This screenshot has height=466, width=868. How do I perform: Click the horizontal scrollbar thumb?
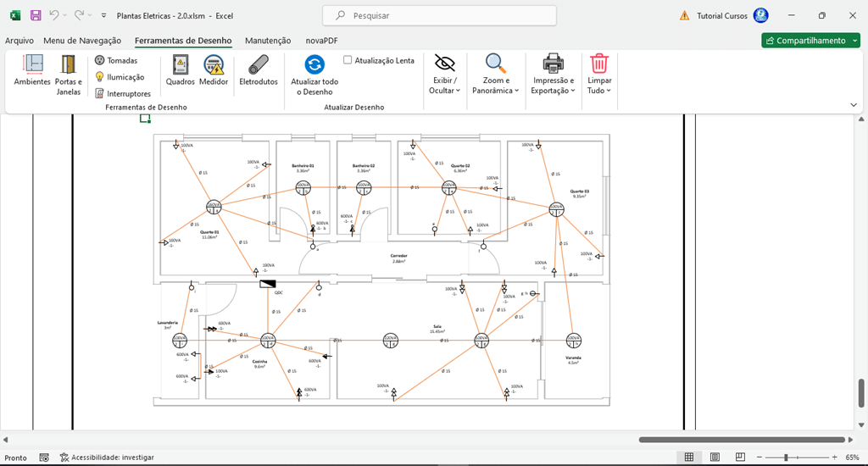[x=742, y=440]
